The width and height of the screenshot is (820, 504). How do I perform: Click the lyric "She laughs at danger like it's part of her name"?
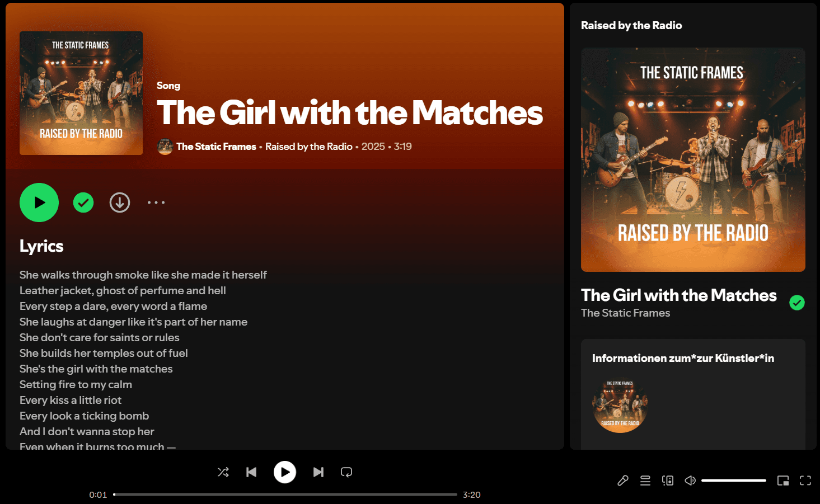tap(134, 322)
